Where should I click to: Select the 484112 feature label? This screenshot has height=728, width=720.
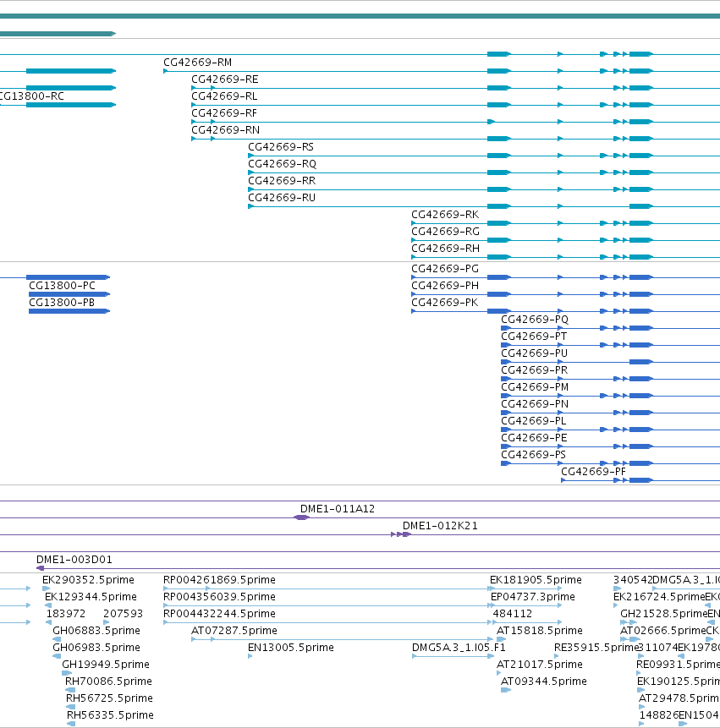513,614
